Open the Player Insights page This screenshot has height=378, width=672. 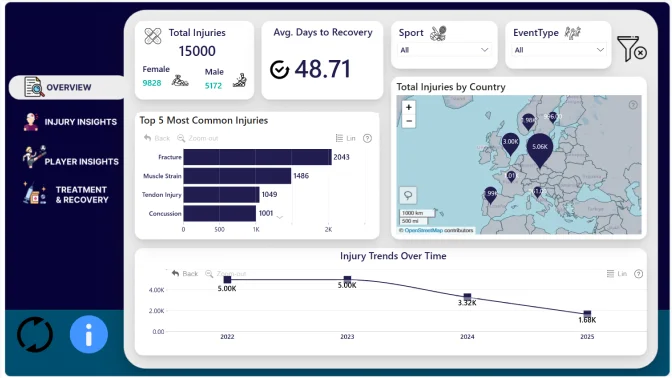(x=71, y=158)
